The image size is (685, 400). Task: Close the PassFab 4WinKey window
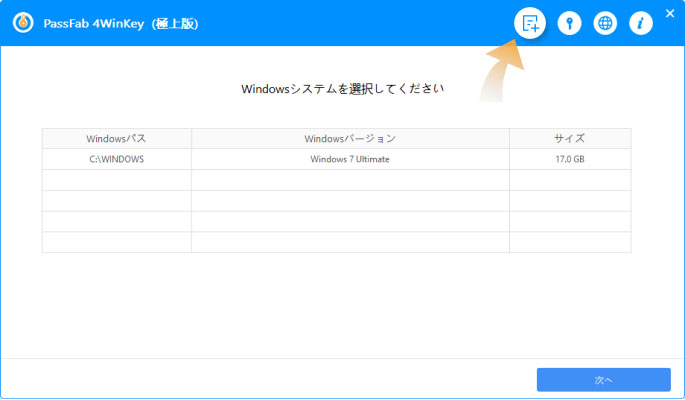[670, 14]
